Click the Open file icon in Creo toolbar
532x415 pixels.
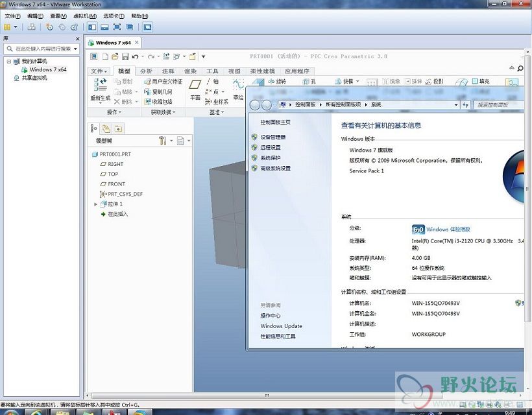[115, 56]
